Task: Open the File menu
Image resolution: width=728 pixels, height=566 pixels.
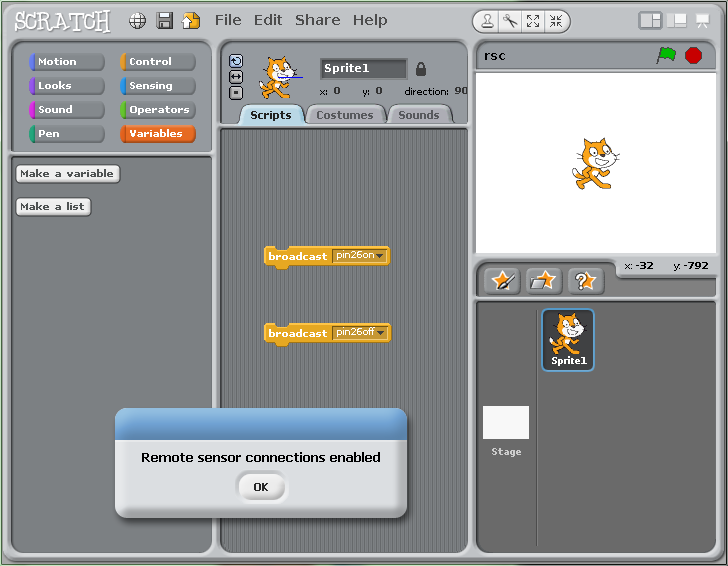Action: [228, 20]
